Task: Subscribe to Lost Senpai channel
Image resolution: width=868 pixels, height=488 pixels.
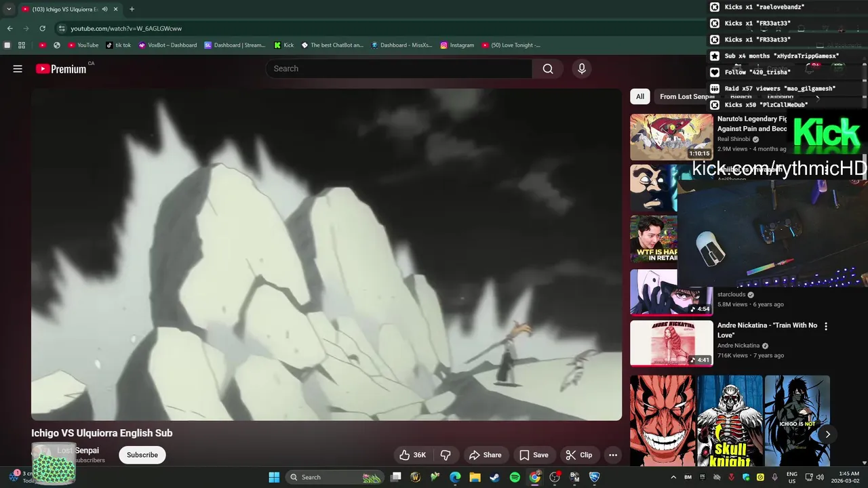Action: (x=142, y=455)
